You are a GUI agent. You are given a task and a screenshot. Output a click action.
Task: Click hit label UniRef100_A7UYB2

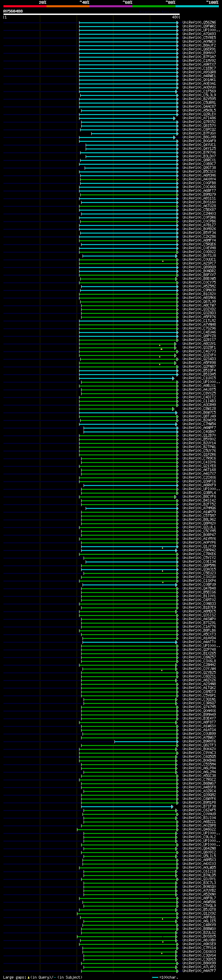click(199, 891)
